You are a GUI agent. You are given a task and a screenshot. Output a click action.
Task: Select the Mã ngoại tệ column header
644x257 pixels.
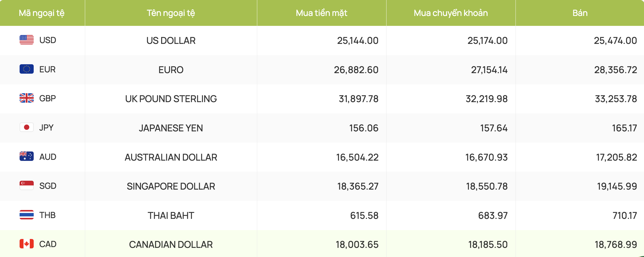tap(42, 13)
